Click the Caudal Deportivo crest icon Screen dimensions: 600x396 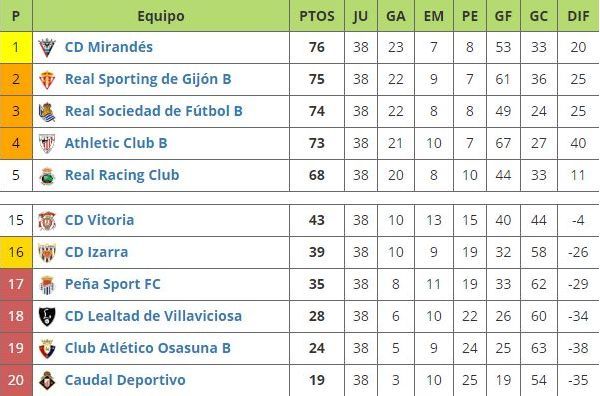tap(47, 381)
